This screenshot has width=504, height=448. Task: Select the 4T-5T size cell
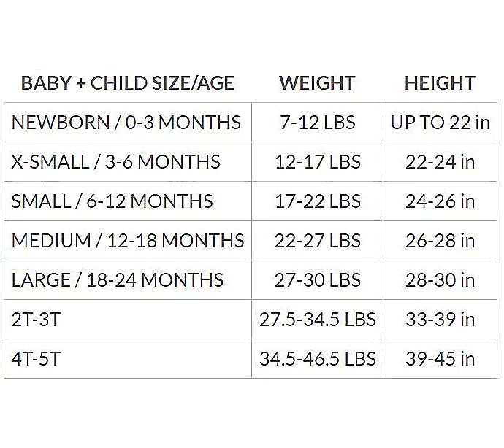pos(37,358)
